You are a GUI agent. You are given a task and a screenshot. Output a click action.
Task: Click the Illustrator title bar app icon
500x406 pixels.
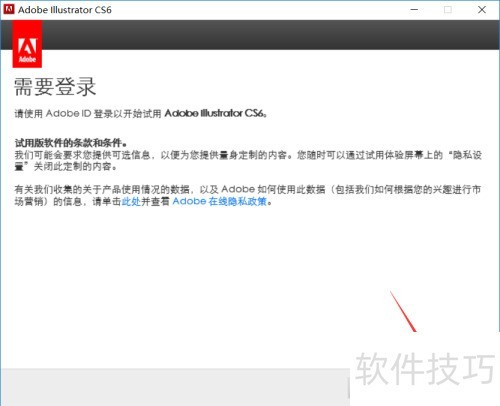(9, 9)
